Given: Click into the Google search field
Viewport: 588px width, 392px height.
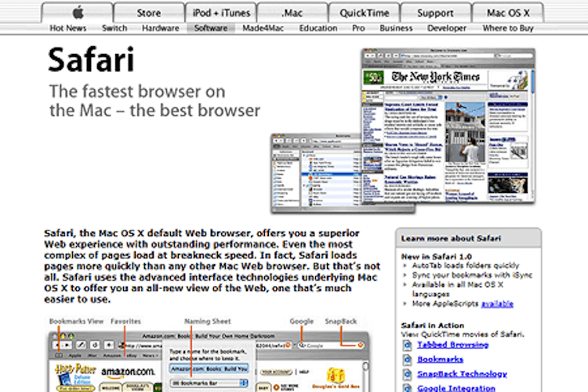Looking at the screenshot, I should [331, 345].
